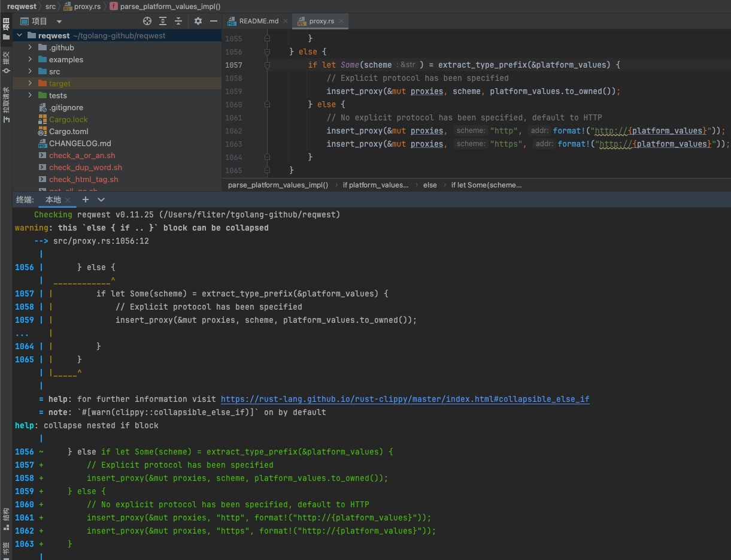
Task: Click the Collapse All icon in project panel
Action: coord(178,21)
